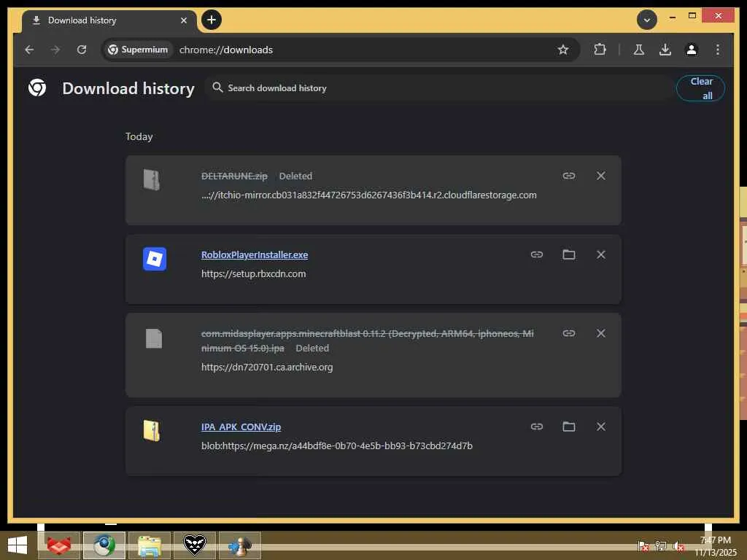Copy download link for IPA_APK_CONV.zip
This screenshot has width=747, height=560.
pyautogui.click(x=536, y=427)
